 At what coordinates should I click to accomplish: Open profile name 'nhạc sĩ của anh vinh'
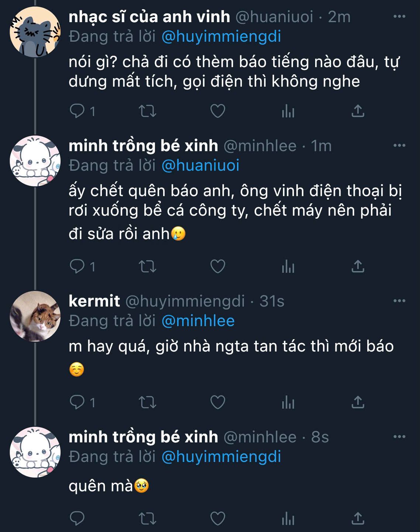[x=149, y=17]
